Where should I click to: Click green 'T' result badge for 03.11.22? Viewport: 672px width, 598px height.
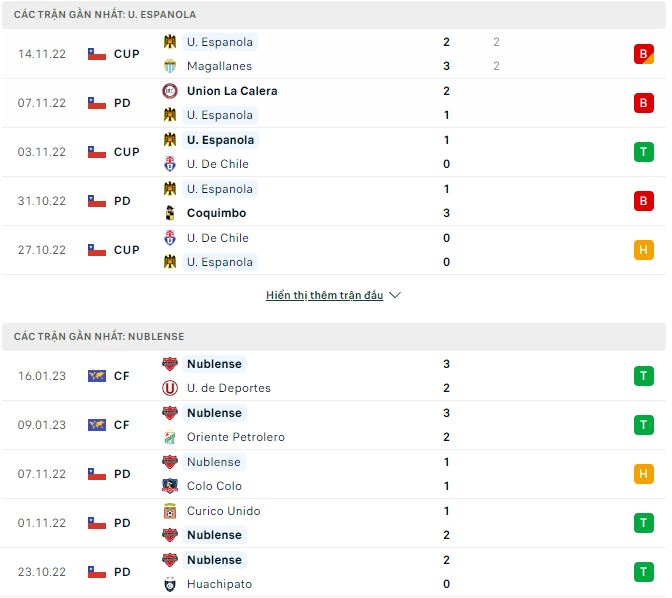pos(643,152)
